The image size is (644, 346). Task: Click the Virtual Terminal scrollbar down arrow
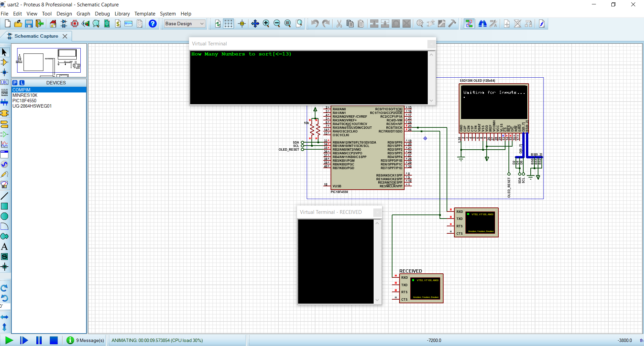(431, 101)
